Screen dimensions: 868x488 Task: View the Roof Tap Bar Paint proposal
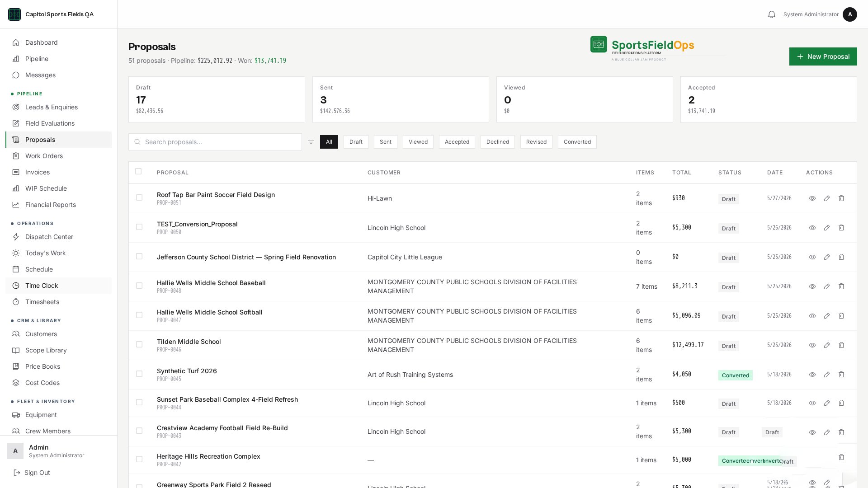point(812,198)
